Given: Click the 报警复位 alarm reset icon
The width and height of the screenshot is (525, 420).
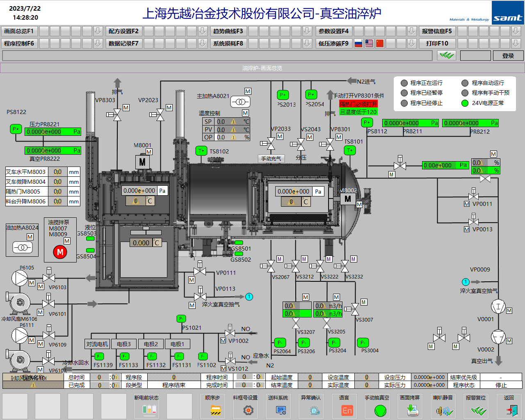Looking at the screenshot, I should click(478, 410).
